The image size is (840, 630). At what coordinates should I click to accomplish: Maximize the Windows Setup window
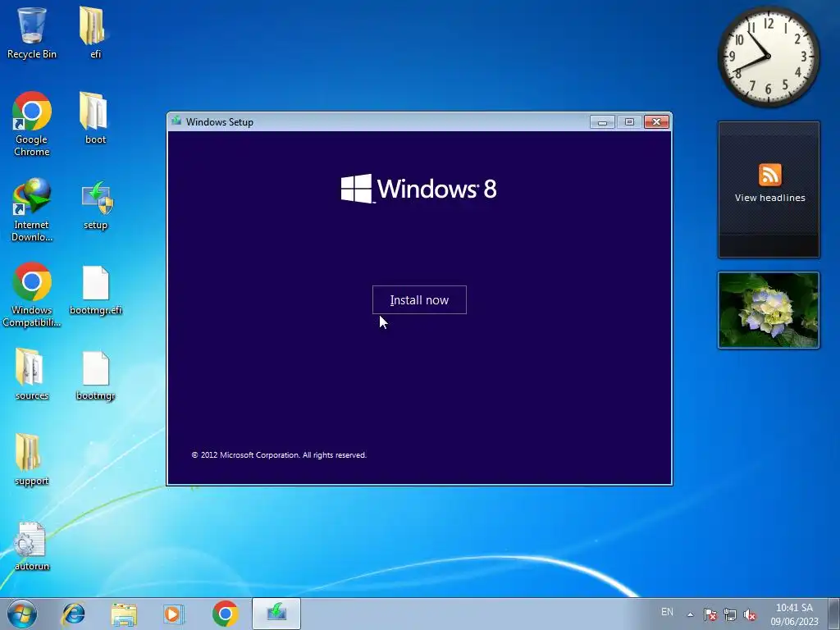point(629,122)
